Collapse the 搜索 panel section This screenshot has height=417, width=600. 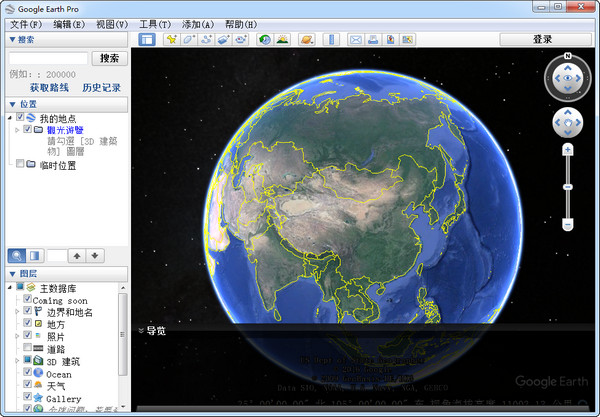click(12, 40)
